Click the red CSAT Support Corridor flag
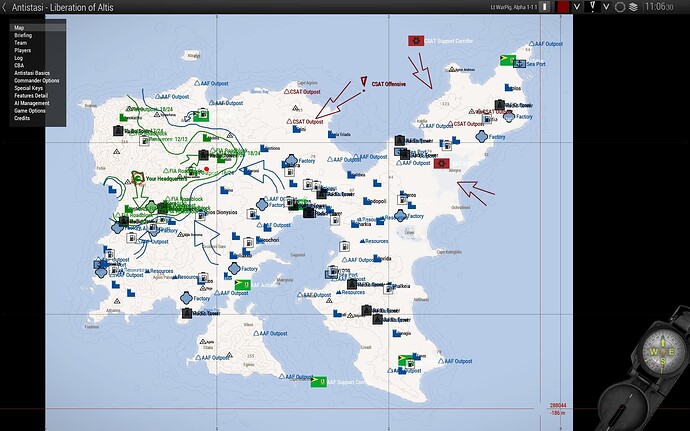 click(x=416, y=41)
